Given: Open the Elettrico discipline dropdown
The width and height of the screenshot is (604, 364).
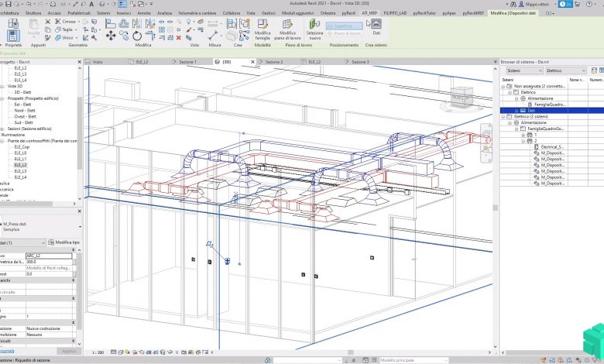Looking at the screenshot, I should click(x=565, y=70).
